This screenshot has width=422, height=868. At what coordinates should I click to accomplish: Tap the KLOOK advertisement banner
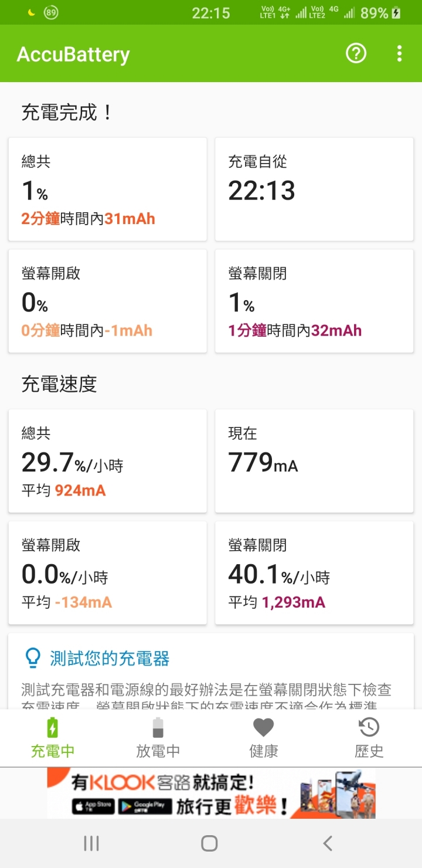pyautogui.click(x=211, y=793)
